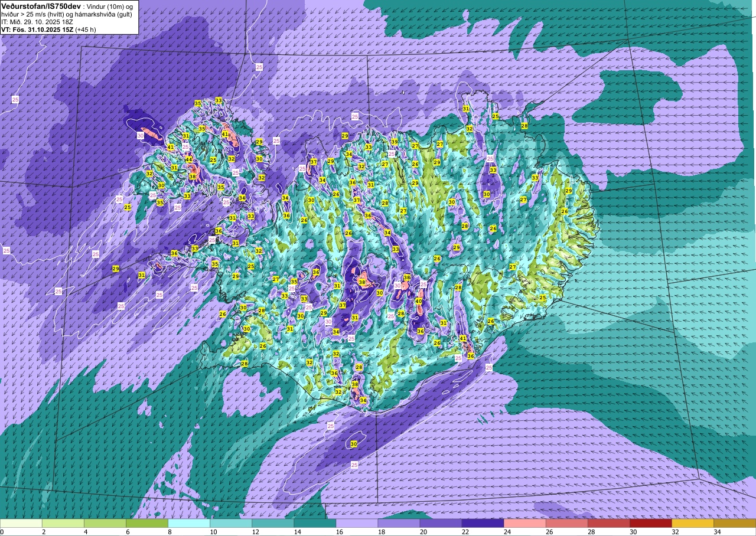The image size is (756, 536).
Task: Choose the brownish gold legend swatch above 34
Action: point(734,523)
